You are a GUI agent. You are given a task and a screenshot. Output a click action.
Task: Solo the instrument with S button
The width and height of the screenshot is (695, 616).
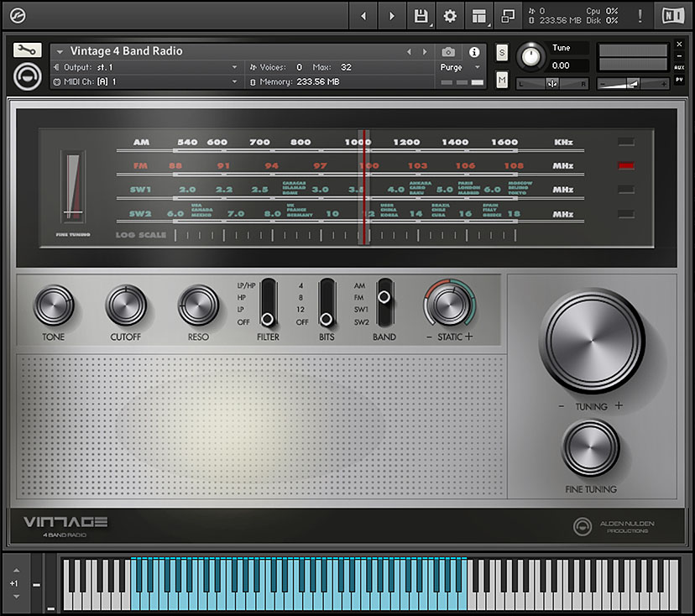(502, 52)
